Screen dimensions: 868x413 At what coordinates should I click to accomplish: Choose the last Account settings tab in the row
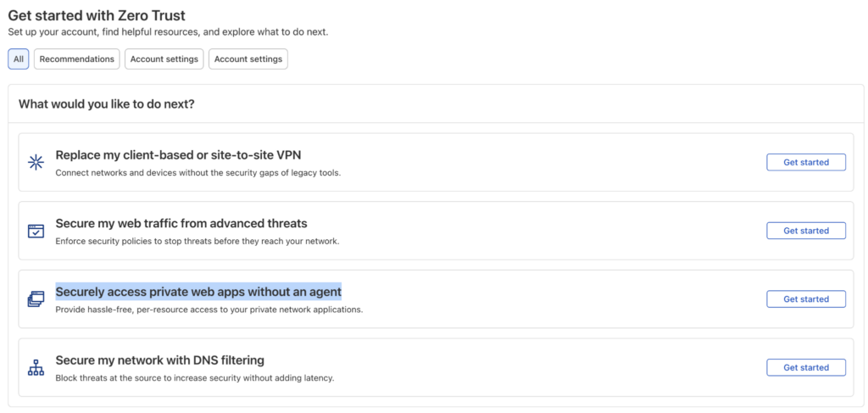tap(248, 59)
